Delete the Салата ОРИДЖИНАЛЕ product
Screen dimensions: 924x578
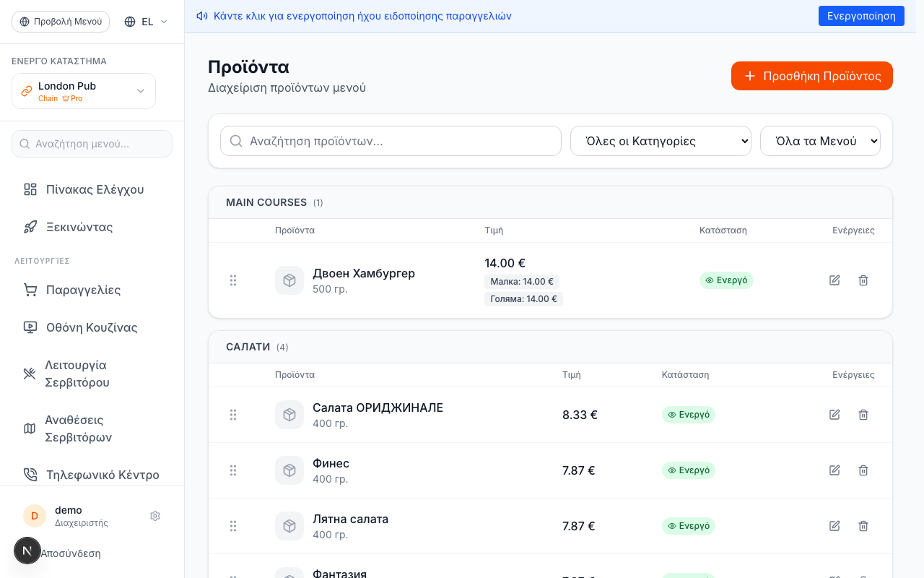[x=863, y=415]
